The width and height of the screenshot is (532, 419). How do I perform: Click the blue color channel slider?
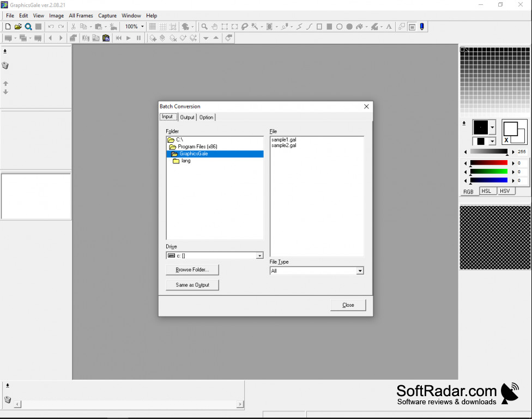coord(488,180)
